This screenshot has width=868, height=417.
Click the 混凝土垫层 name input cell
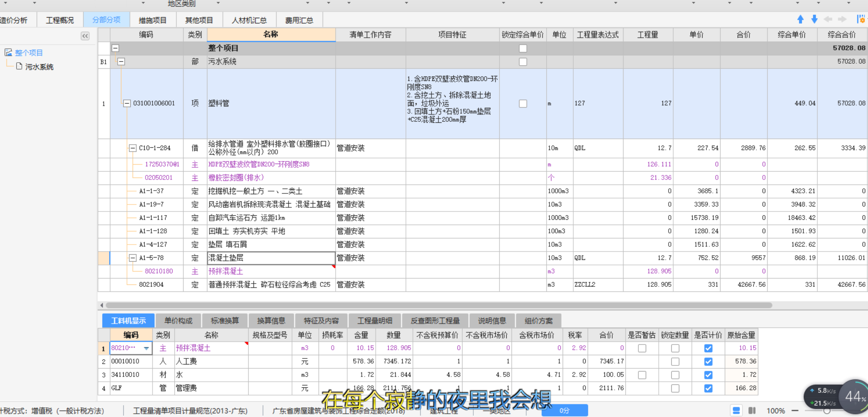(271, 258)
